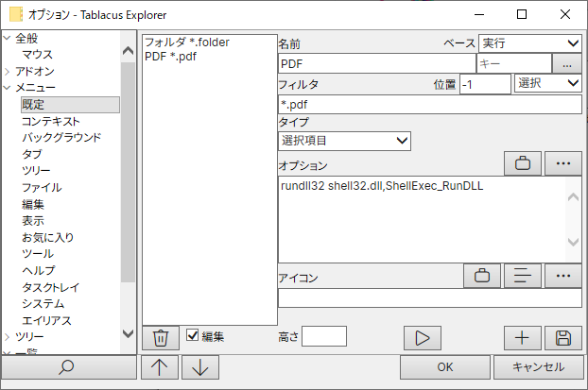Viewport: 588px width, 390px height.
Task: Select コンテキスト in the menu tree
Action: 51,122
